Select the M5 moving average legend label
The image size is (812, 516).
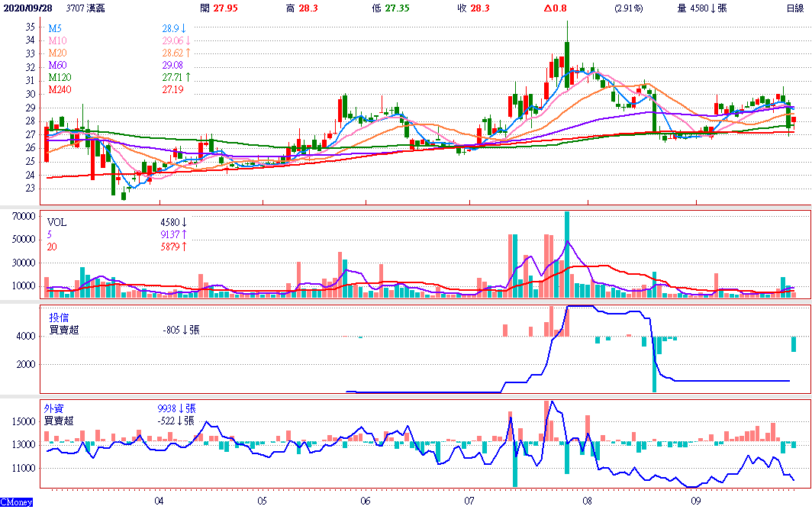(54, 28)
